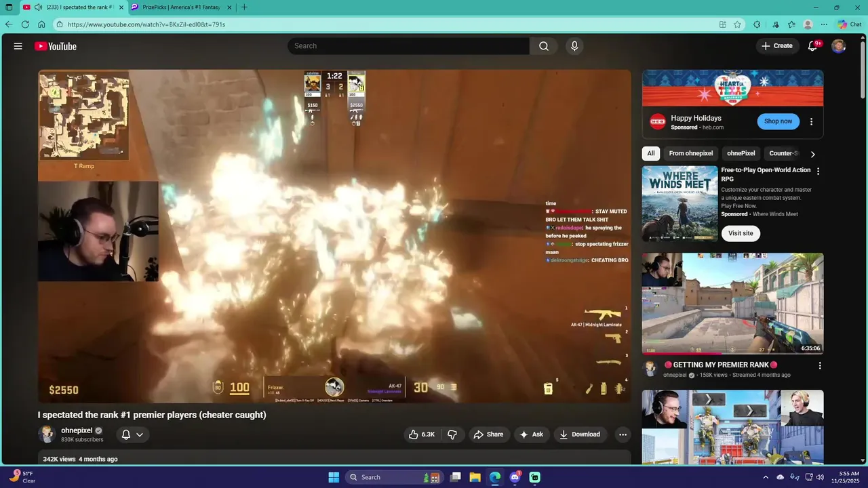Share the video
Viewport: 868px width, 488px height.
click(488, 434)
